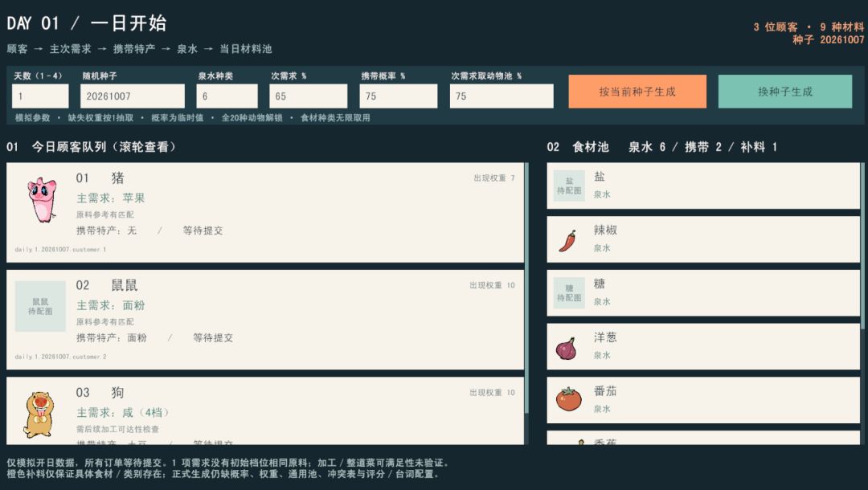
Task: Select the onion 洋葱 icon
Action: point(567,349)
